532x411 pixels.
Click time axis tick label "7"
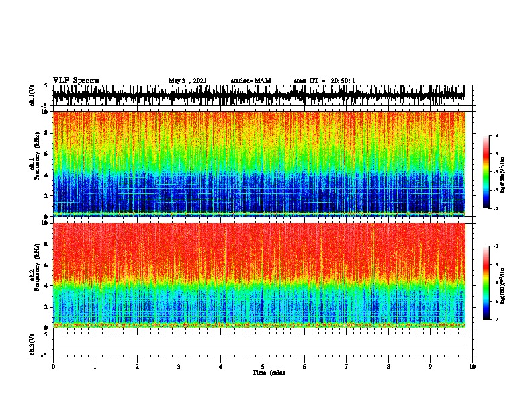347,367
